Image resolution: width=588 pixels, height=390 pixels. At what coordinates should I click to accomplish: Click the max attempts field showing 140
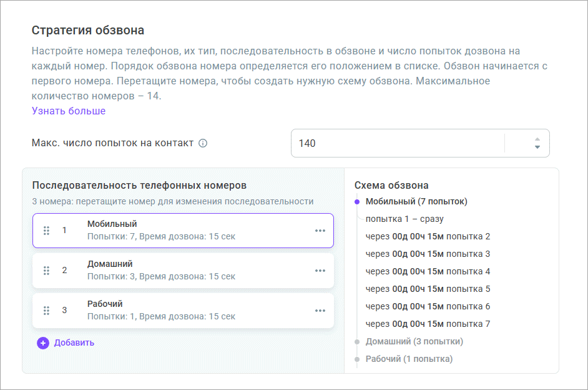pyautogui.click(x=396, y=143)
